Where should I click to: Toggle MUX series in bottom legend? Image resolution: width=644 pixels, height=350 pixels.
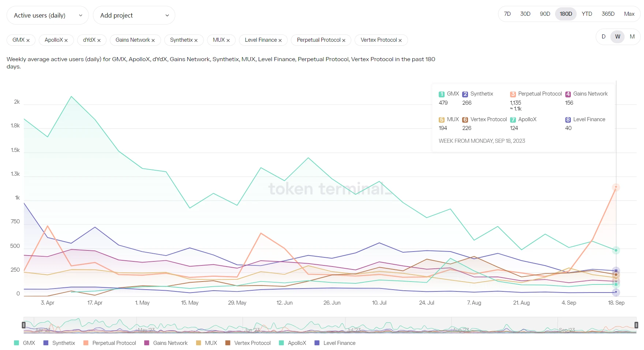206,343
